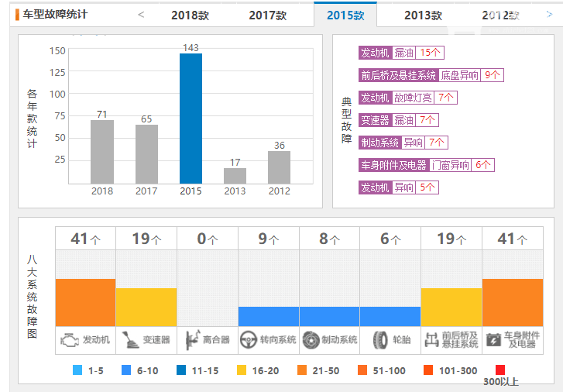Open the 底盘异响 9个 fault tag
This screenshot has width=563, height=392.
click(x=431, y=75)
